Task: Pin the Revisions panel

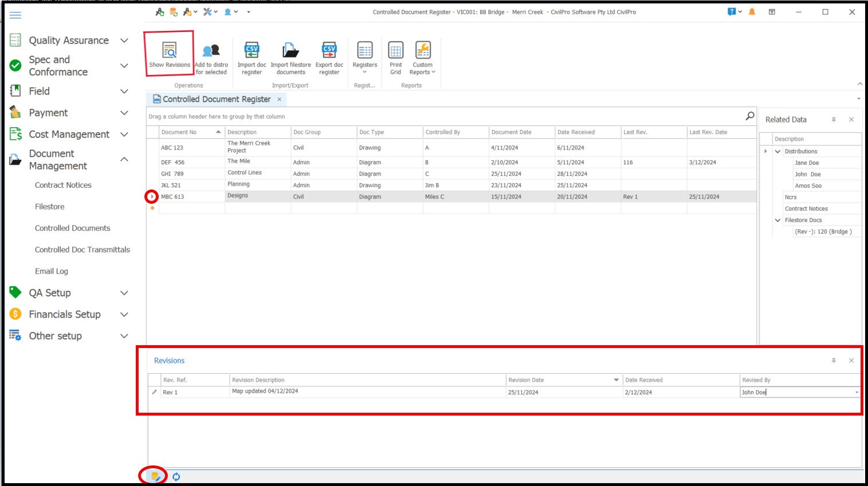Action: (x=834, y=361)
